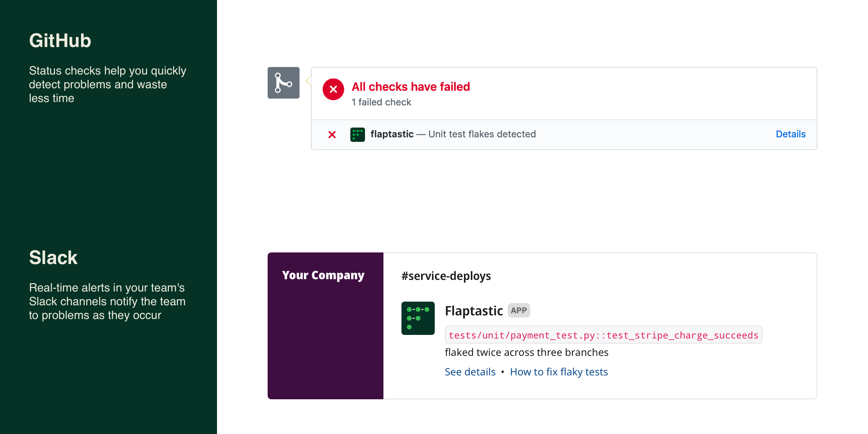Click the flaptastic check name text
Viewport: 868px width, 434px height.
[x=392, y=134]
